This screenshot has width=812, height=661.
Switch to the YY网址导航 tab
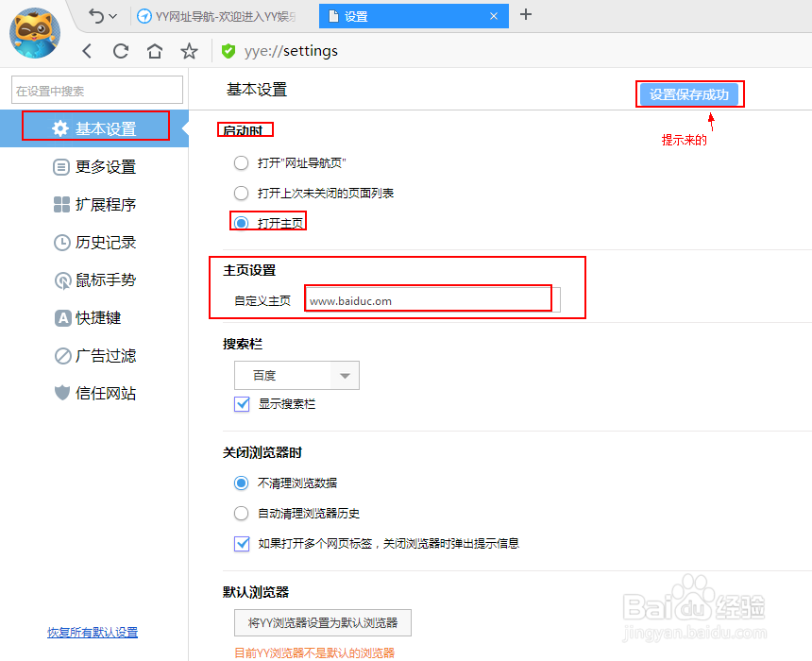pyautogui.click(x=217, y=16)
